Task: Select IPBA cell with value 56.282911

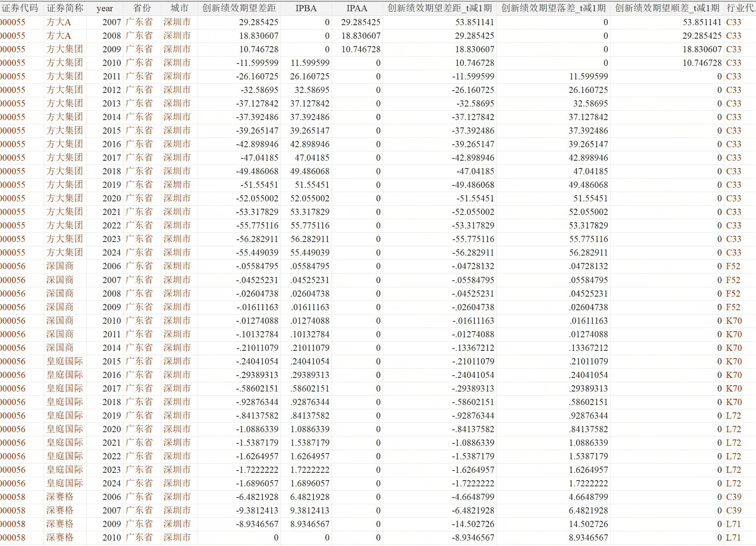Action: [x=310, y=239]
